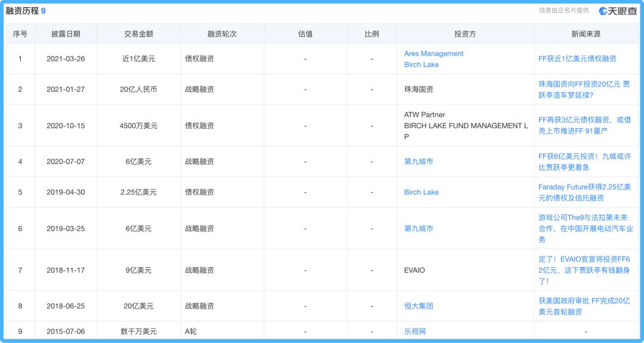Open news 'FF再获3亿元债权融资'

(584, 125)
